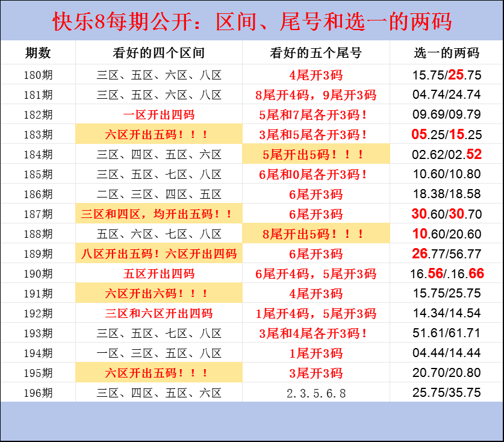Click the 184期 row label
Viewport: 504px width, 442px height.
coord(38,154)
